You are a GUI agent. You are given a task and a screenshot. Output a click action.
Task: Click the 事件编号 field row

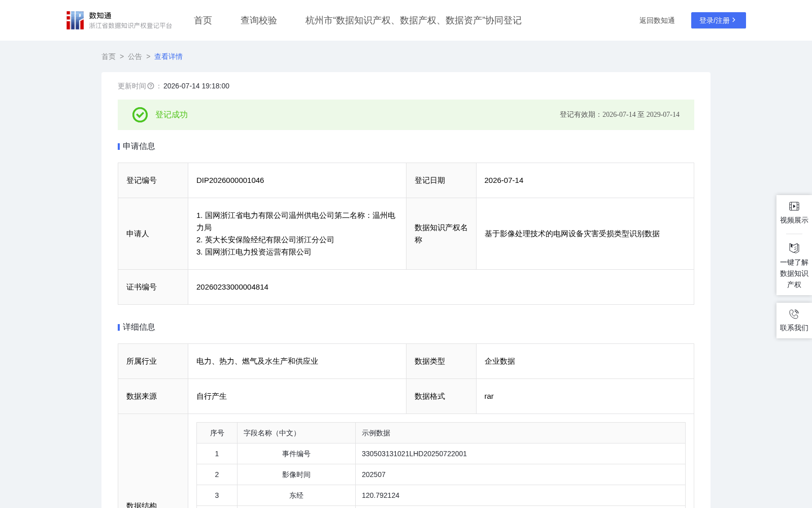(441, 454)
